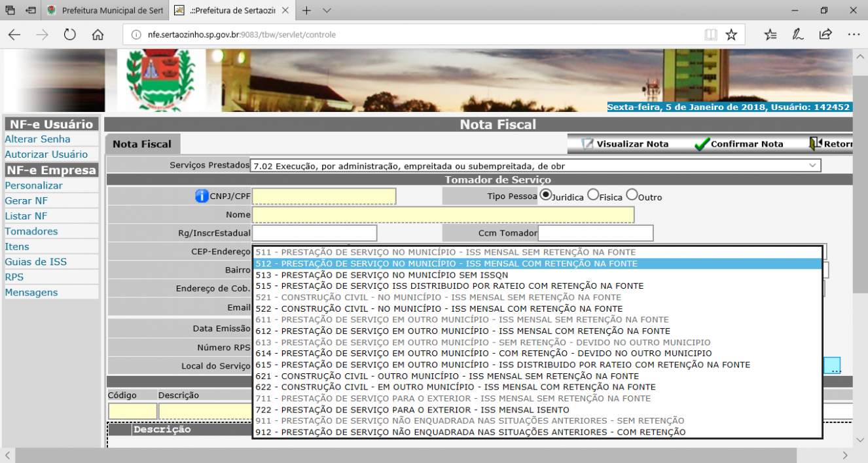Select option 612 em outro município com retenção
The width and height of the screenshot is (868, 463).
click(537, 331)
